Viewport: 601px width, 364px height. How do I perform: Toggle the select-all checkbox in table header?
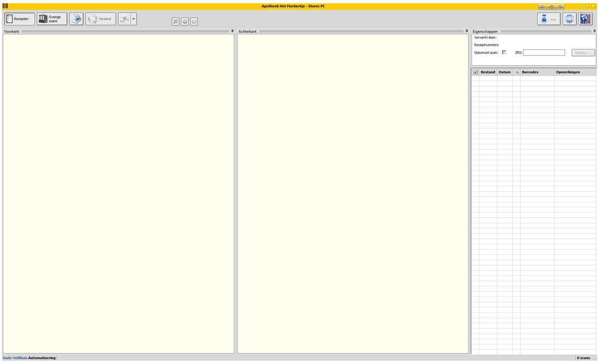click(475, 72)
